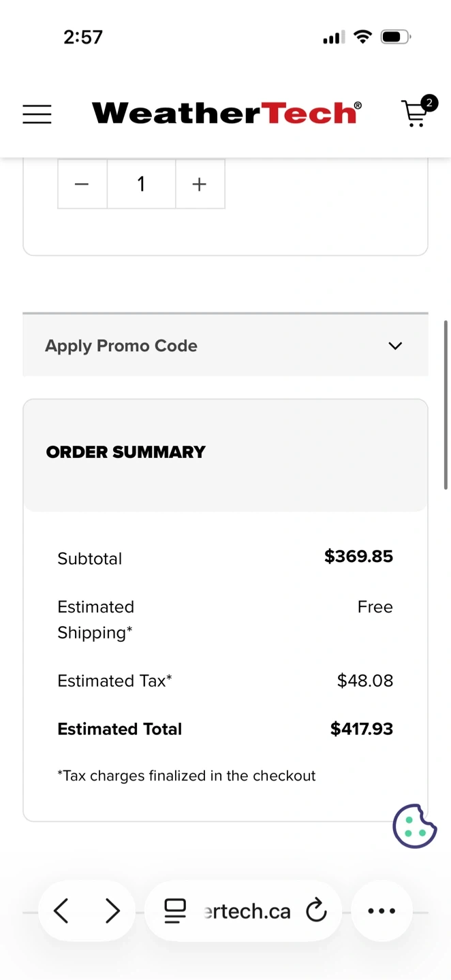
Task: Tap the cart item count badge
Action: tap(429, 103)
